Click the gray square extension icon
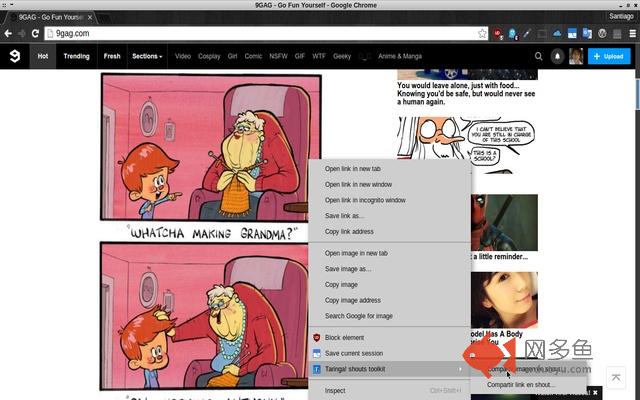This screenshot has width=640, height=400. tap(617, 33)
